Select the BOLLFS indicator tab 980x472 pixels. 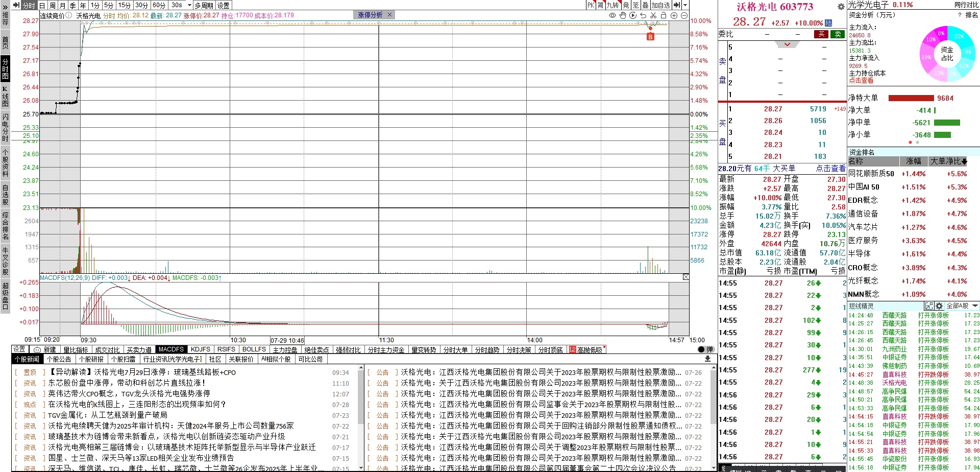[254, 349]
